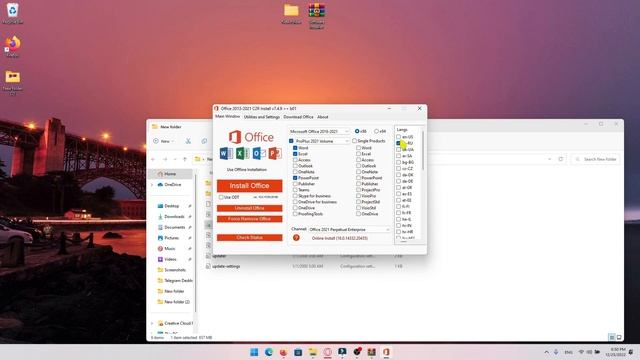
Task: Check Access in the ProPlus product list
Action: click(295, 160)
